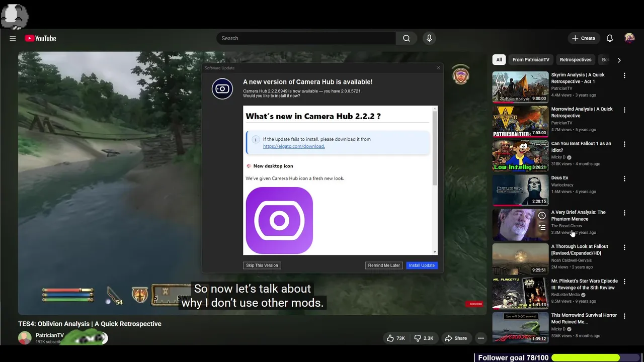Click Install Update in Software Update dialog
The height and width of the screenshot is (362, 644).
pos(422,265)
